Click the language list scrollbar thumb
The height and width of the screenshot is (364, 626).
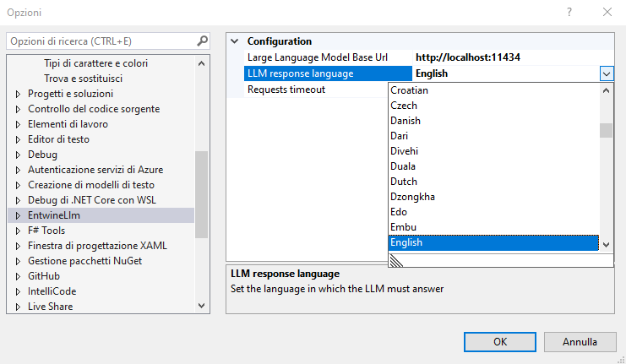pos(606,131)
